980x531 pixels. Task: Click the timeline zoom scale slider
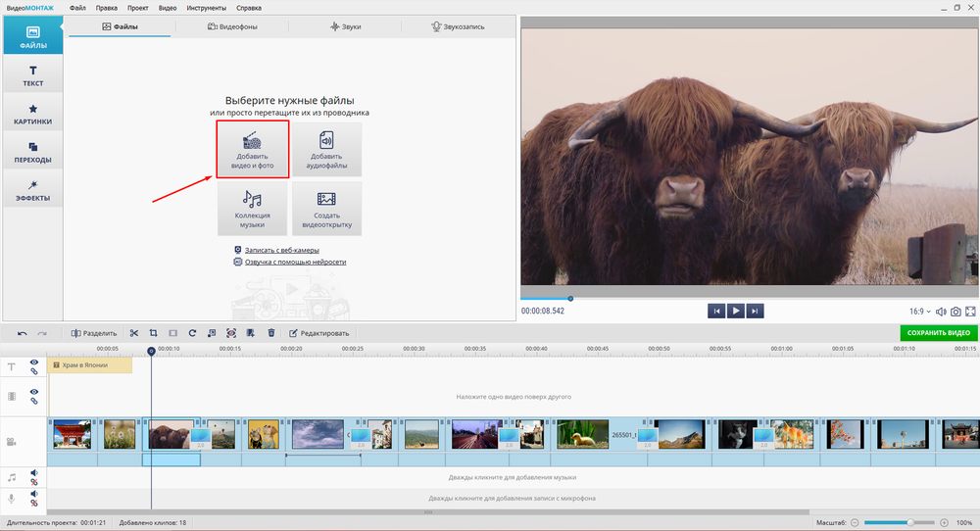897,523
